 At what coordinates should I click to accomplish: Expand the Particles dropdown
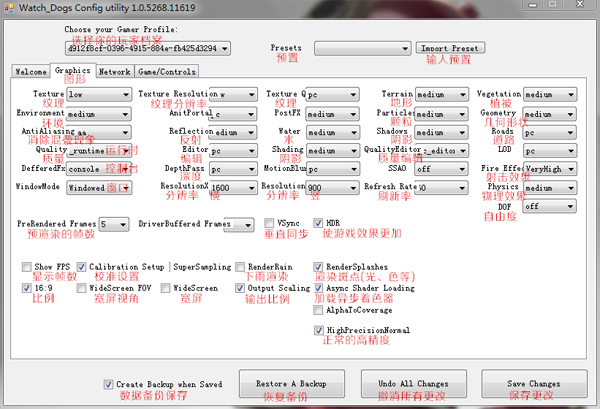point(442,114)
